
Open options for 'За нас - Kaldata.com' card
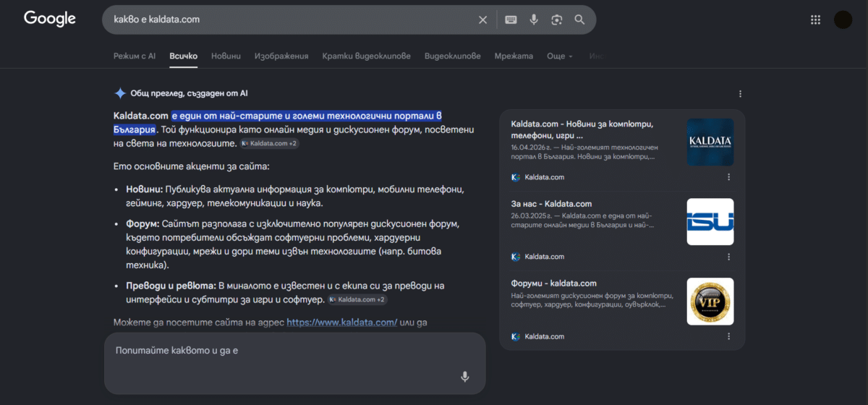[728, 257]
